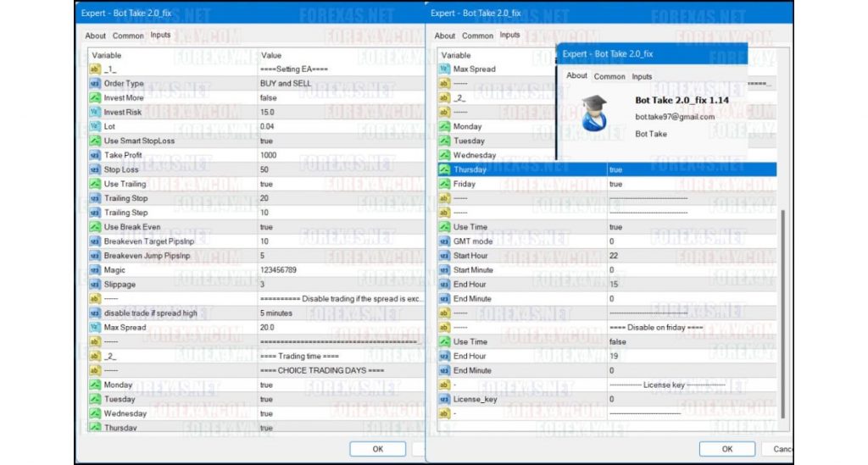This screenshot has width=868, height=465.
Task: Click the Trailing Step row icon
Action: click(95, 213)
